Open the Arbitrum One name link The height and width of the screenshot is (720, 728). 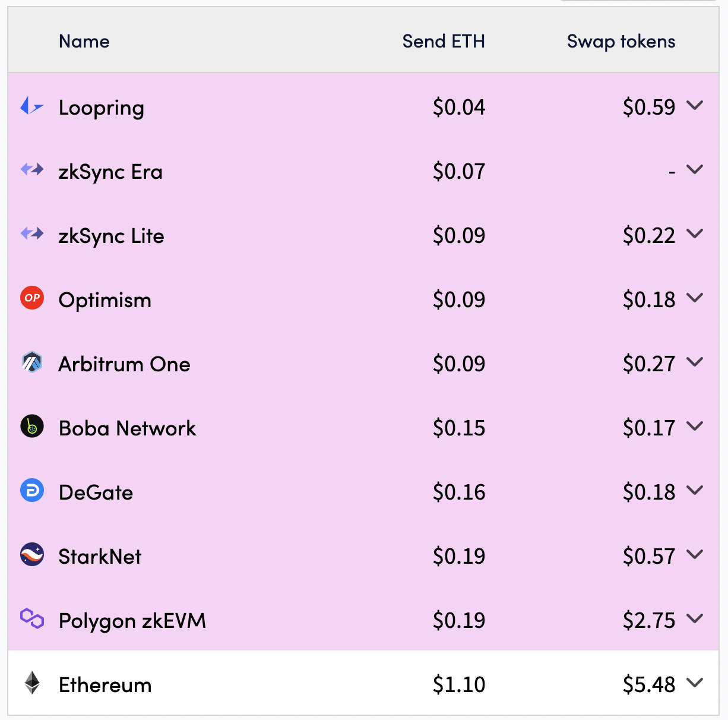click(x=125, y=364)
